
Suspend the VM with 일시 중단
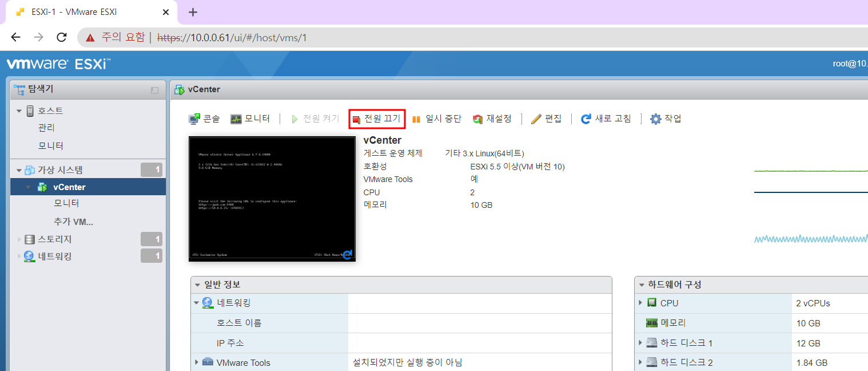[436, 119]
